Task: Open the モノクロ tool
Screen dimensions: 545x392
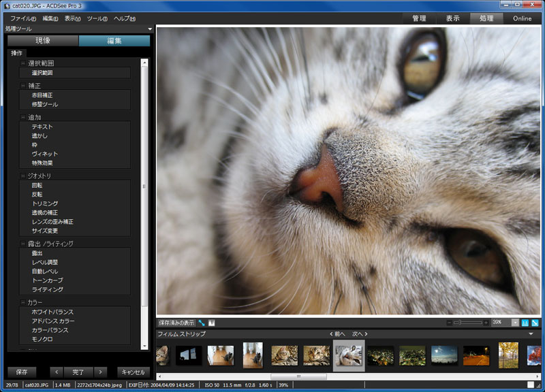Action: (42, 339)
